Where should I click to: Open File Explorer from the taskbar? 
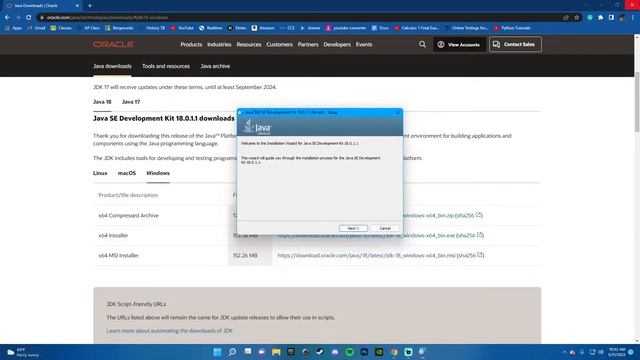(x=276, y=352)
